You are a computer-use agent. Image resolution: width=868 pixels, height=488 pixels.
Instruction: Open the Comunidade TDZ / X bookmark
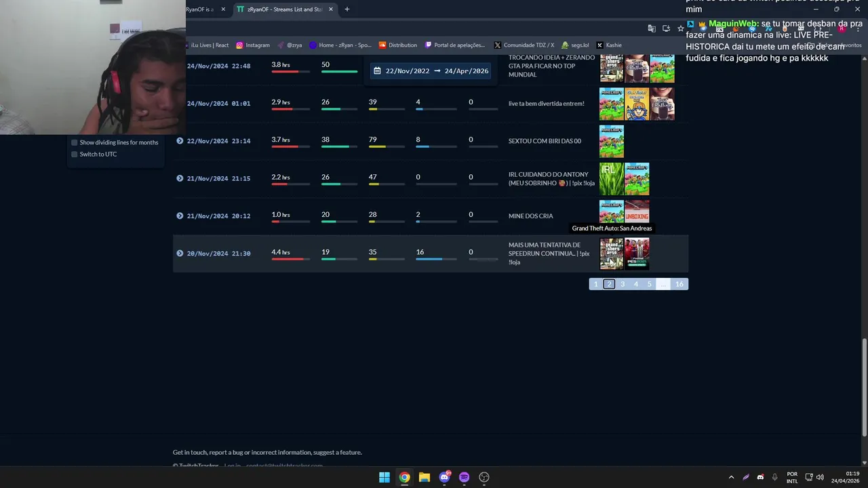524,45
